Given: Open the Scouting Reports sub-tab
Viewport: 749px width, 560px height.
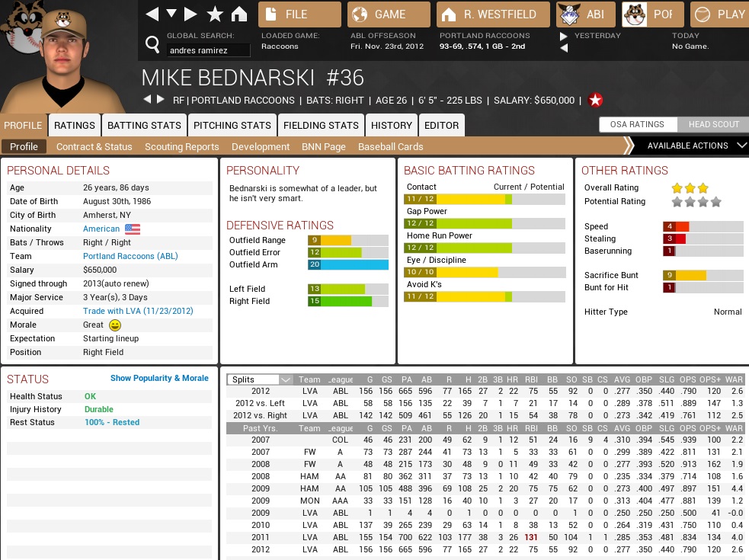Looking at the screenshot, I should tap(181, 147).
